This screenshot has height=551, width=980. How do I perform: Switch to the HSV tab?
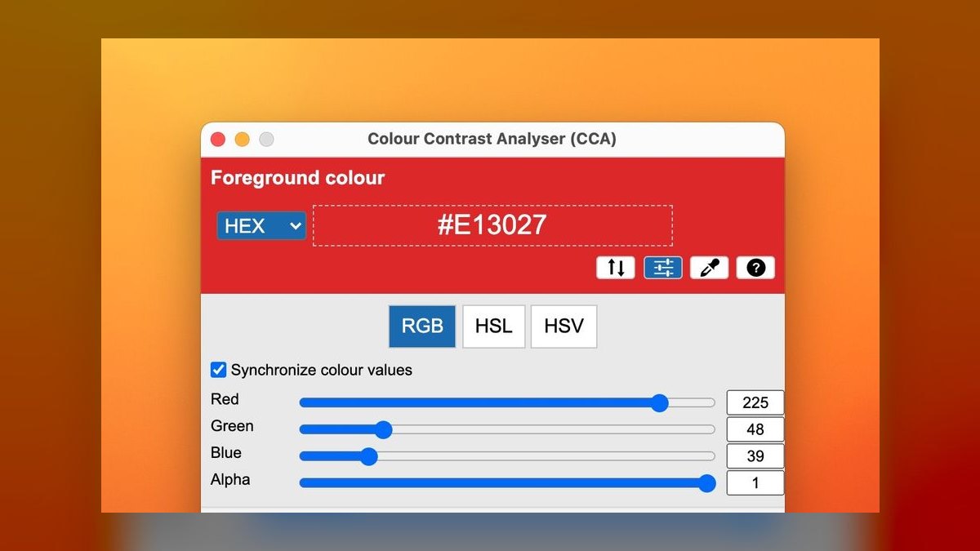pos(563,327)
